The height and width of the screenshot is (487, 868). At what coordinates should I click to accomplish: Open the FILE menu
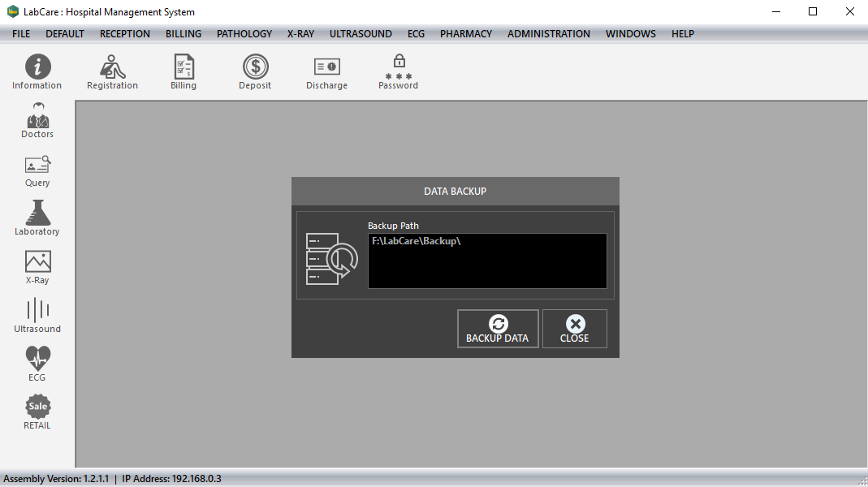click(x=21, y=34)
